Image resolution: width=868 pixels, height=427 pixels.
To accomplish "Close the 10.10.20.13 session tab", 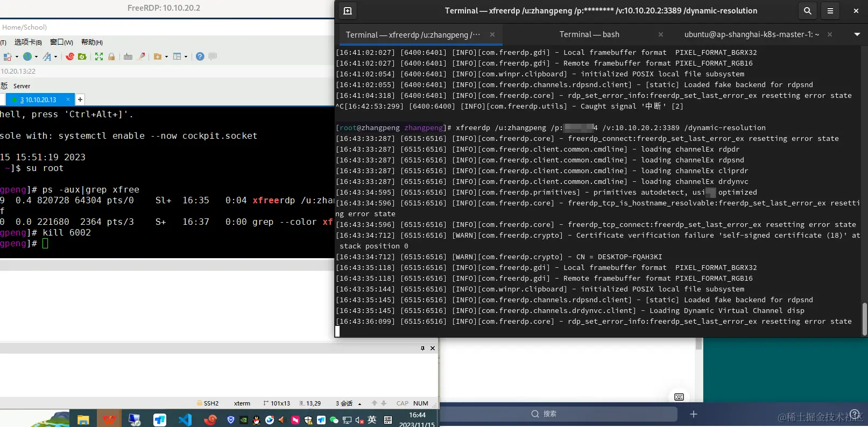I will tap(68, 99).
